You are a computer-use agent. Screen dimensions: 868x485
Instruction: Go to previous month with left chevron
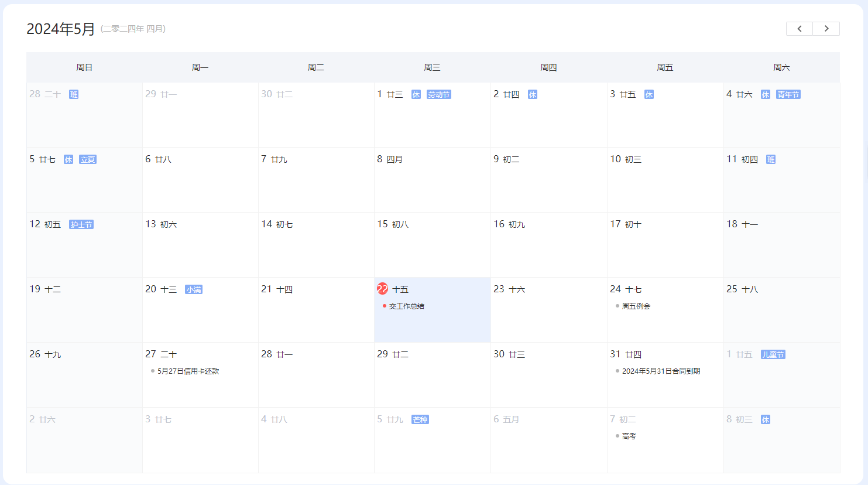[800, 29]
